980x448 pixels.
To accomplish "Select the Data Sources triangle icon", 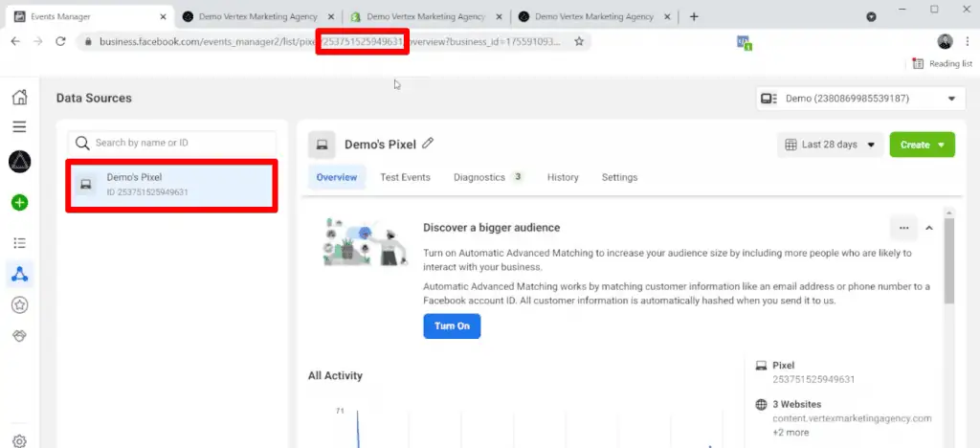I will point(19,274).
